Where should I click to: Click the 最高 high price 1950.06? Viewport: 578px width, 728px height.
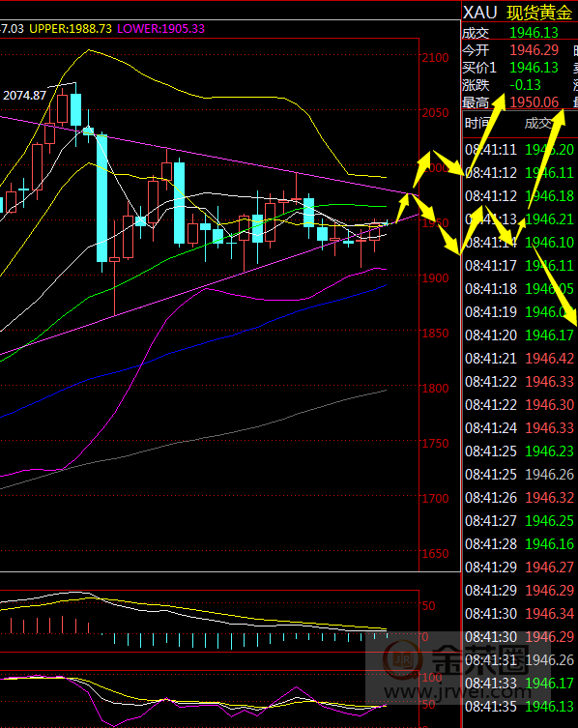(534, 102)
